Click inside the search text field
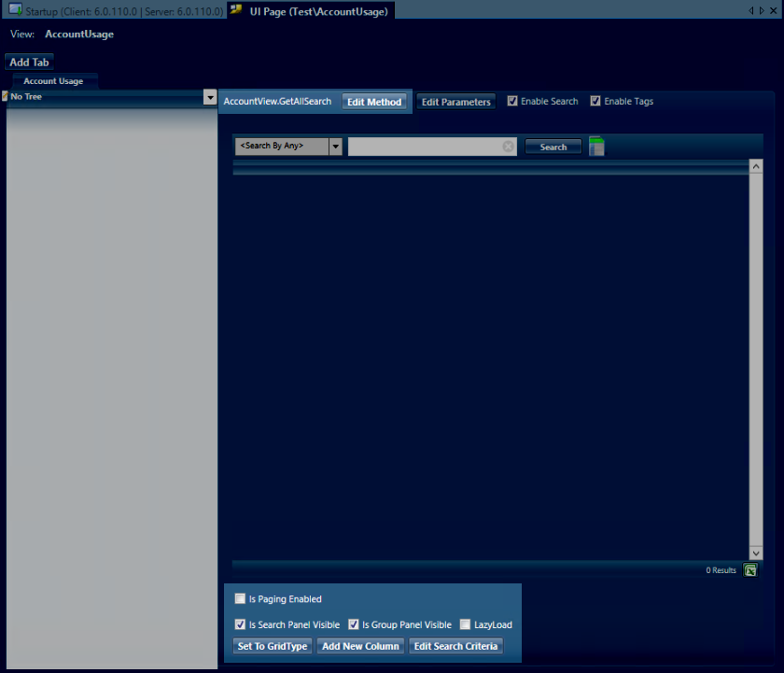784x673 pixels. pos(425,147)
